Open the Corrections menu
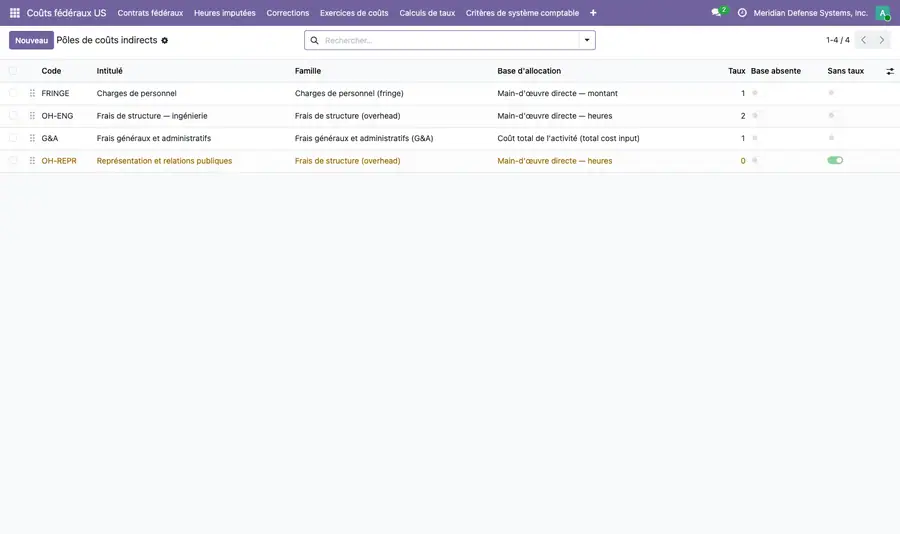Screen dimensions: 900x534 [x=288, y=13]
